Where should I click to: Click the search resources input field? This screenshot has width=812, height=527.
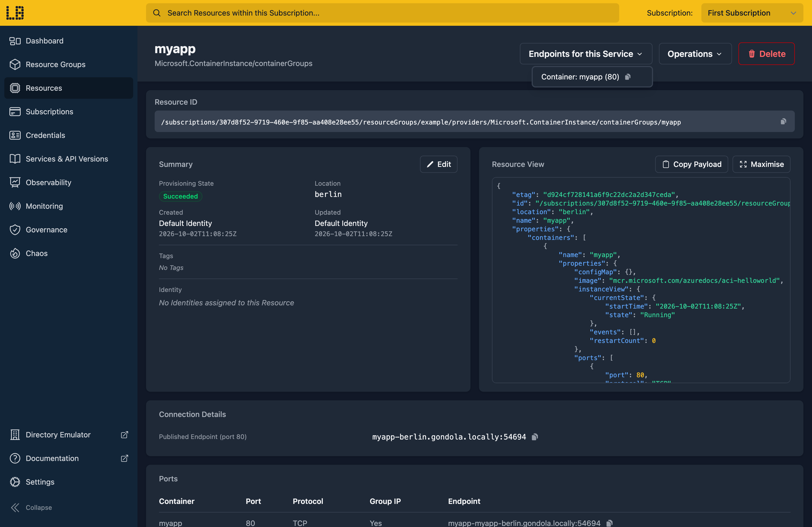[382, 13]
